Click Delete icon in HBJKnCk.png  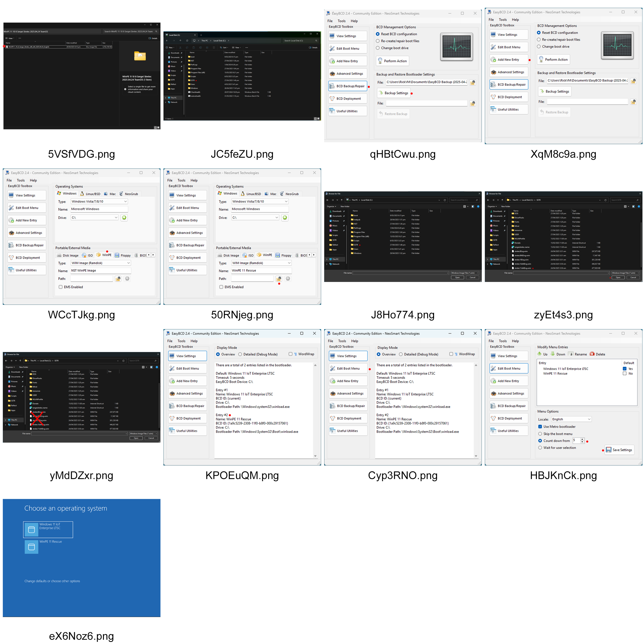click(x=592, y=354)
